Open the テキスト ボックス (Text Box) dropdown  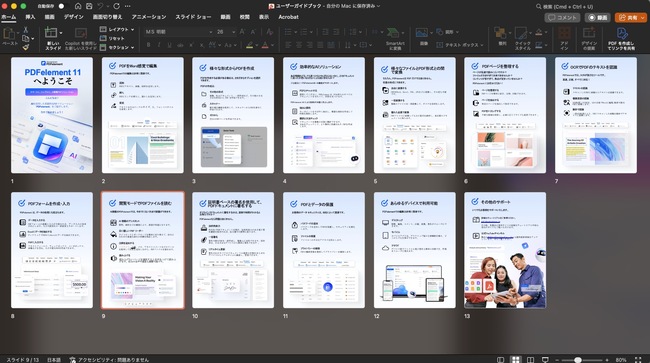click(x=460, y=45)
